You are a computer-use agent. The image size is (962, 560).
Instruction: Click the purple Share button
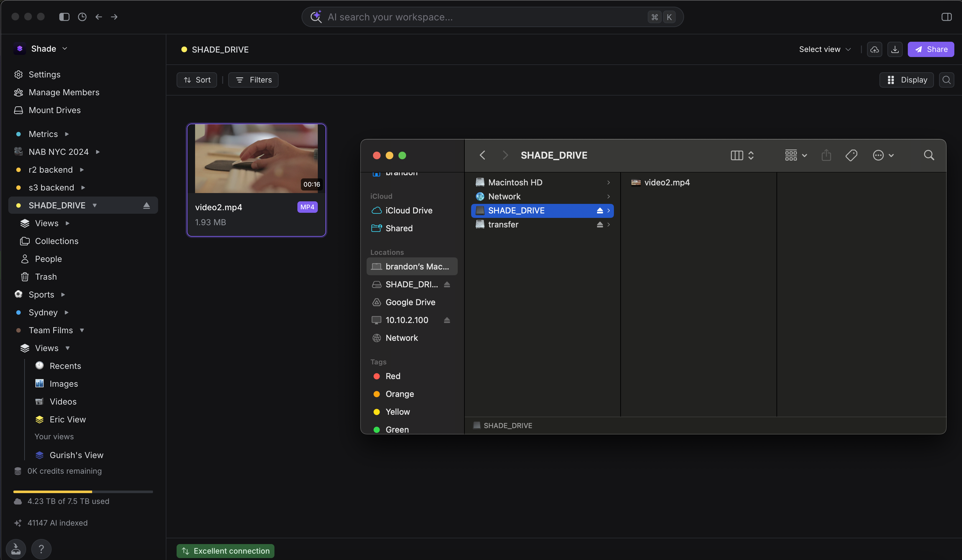click(x=931, y=50)
